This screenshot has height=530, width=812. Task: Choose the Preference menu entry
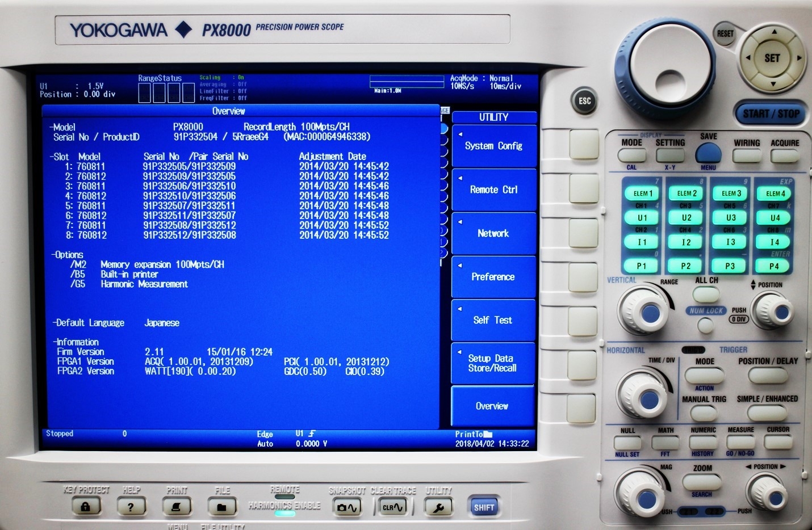493,277
